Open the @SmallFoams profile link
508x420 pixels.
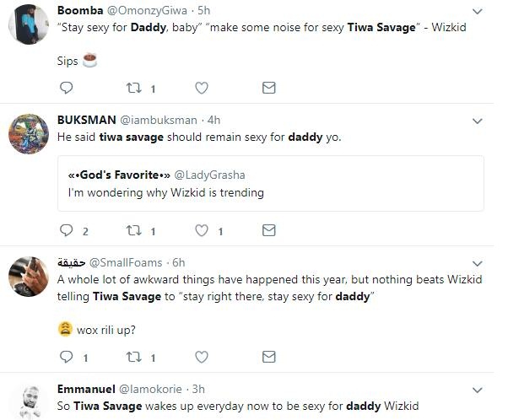tap(126, 262)
